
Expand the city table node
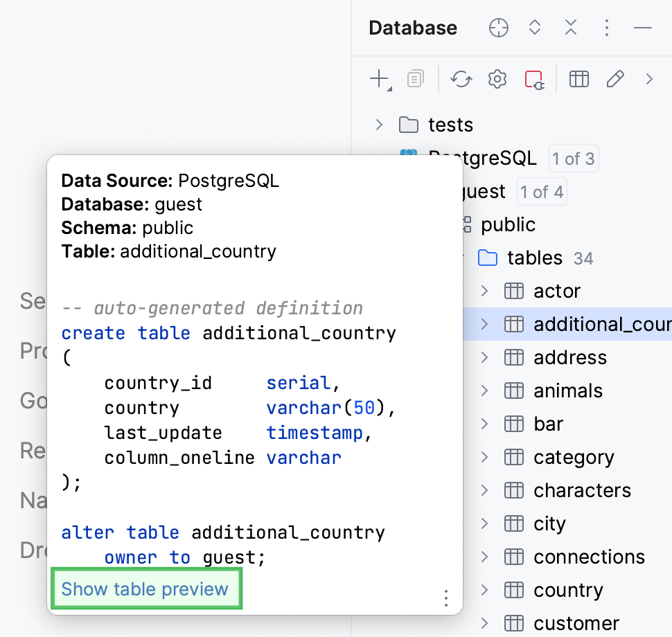tap(485, 523)
